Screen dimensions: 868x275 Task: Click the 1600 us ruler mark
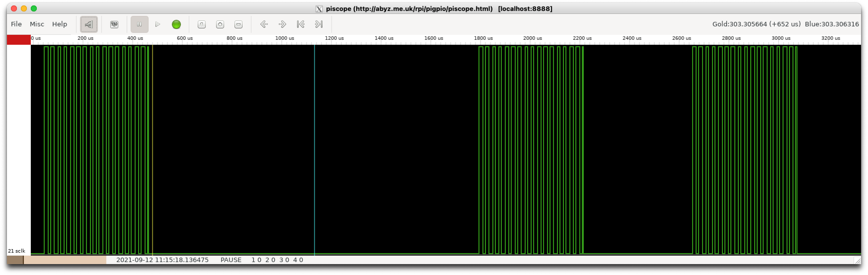(x=434, y=38)
